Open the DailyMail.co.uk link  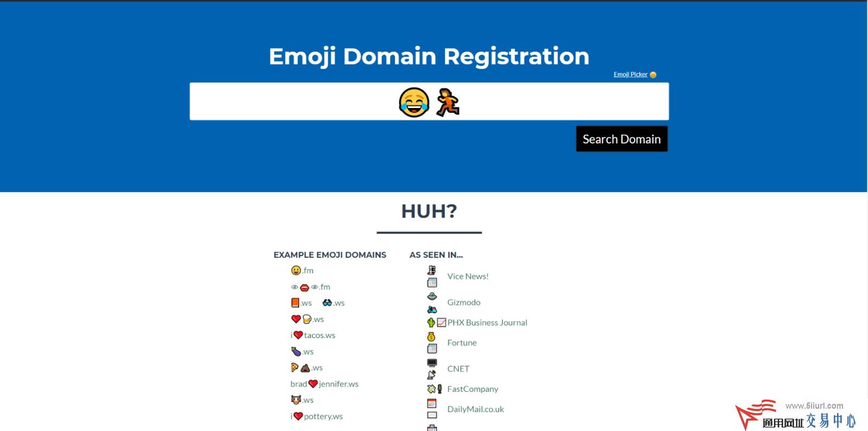point(475,409)
